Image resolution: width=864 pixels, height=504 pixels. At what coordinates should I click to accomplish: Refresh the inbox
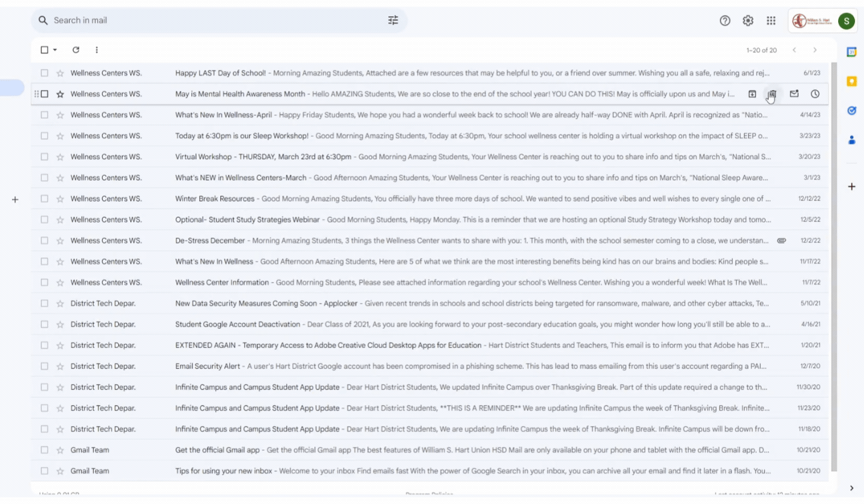coord(76,50)
